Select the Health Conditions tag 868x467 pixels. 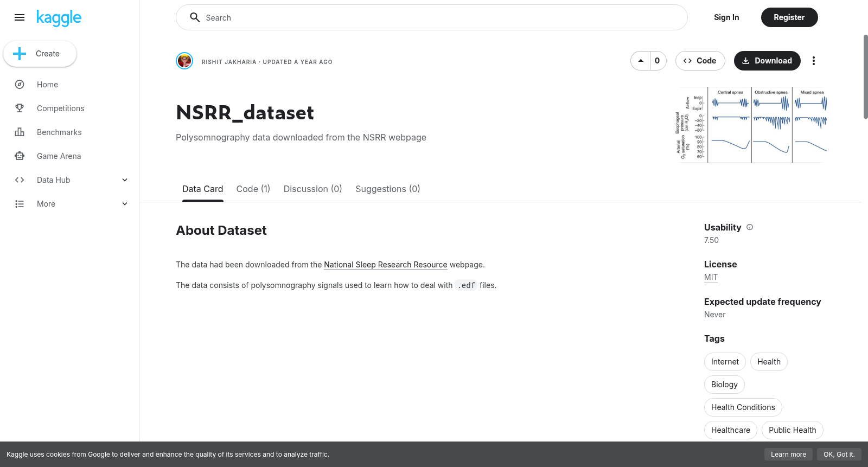point(743,407)
